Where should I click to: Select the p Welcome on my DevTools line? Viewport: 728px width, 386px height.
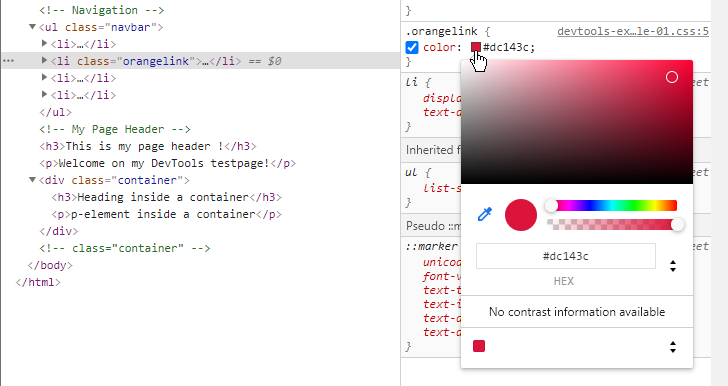pos(168,164)
